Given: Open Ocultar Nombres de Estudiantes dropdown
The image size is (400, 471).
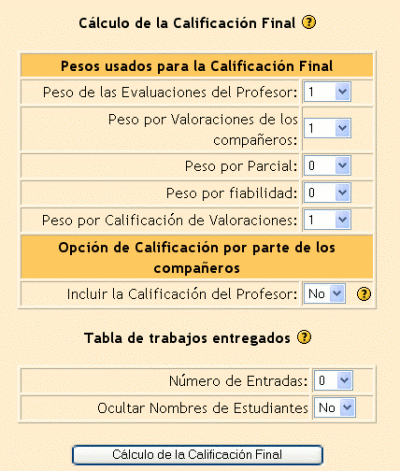Looking at the screenshot, I should point(335,408).
